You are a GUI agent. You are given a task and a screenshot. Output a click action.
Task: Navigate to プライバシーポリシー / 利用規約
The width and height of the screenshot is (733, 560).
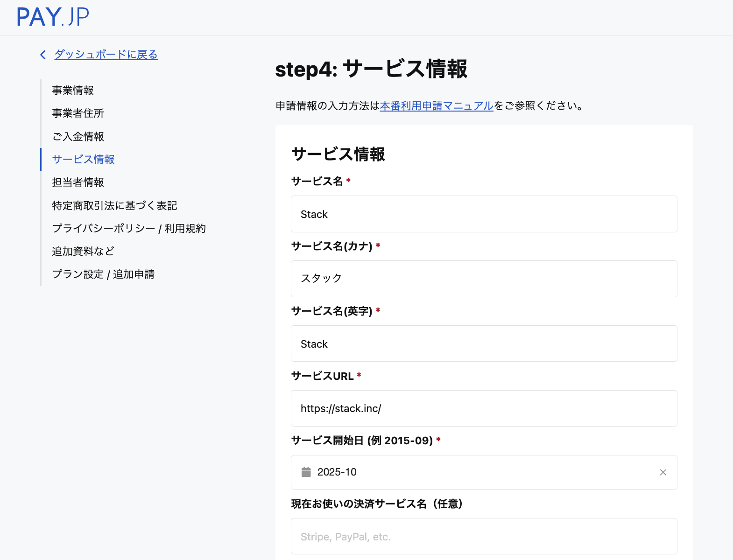129,229
